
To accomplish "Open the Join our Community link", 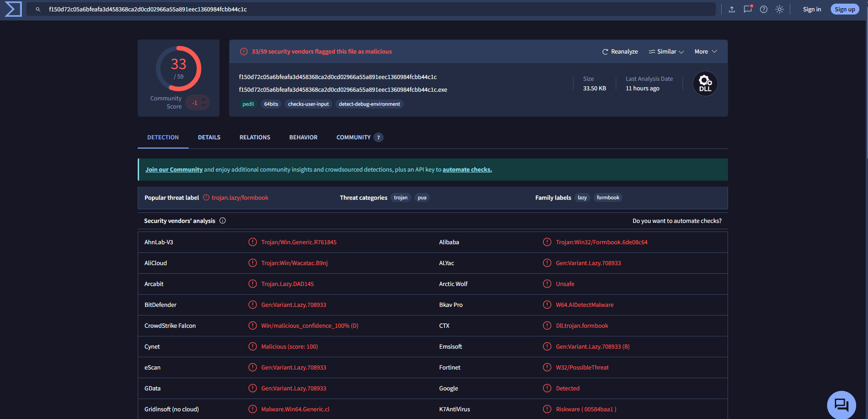I will tap(174, 169).
